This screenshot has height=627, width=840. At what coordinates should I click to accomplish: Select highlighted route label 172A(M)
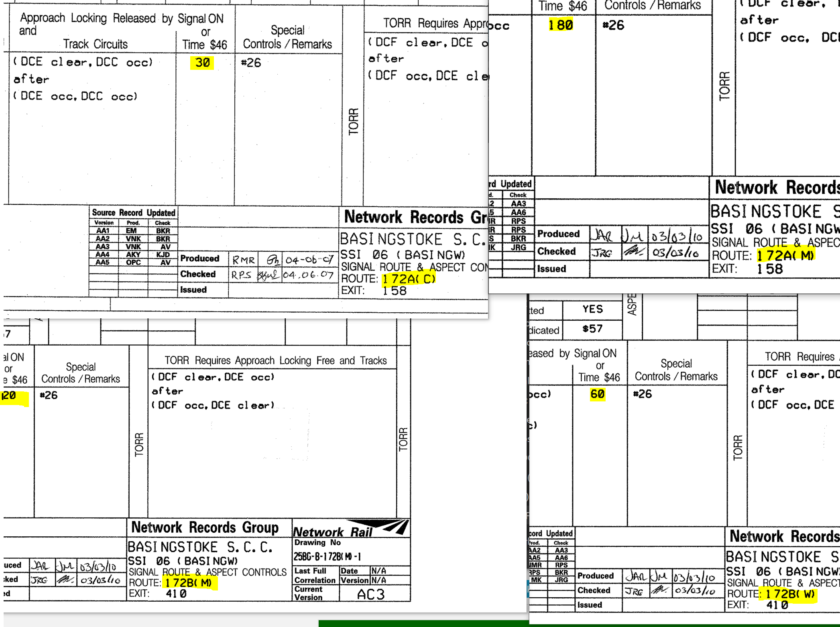[785, 255]
